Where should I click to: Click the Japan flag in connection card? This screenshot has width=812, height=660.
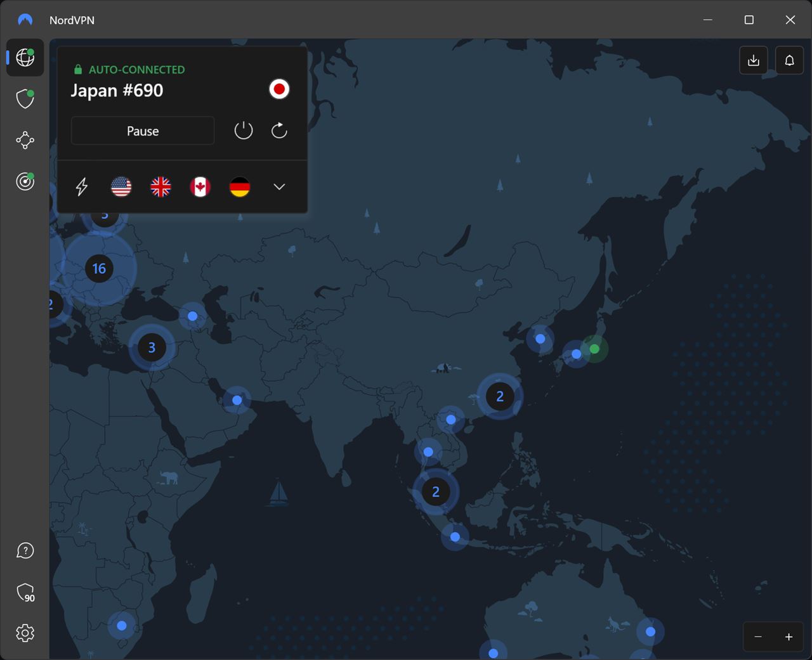click(x=279, y=89)
